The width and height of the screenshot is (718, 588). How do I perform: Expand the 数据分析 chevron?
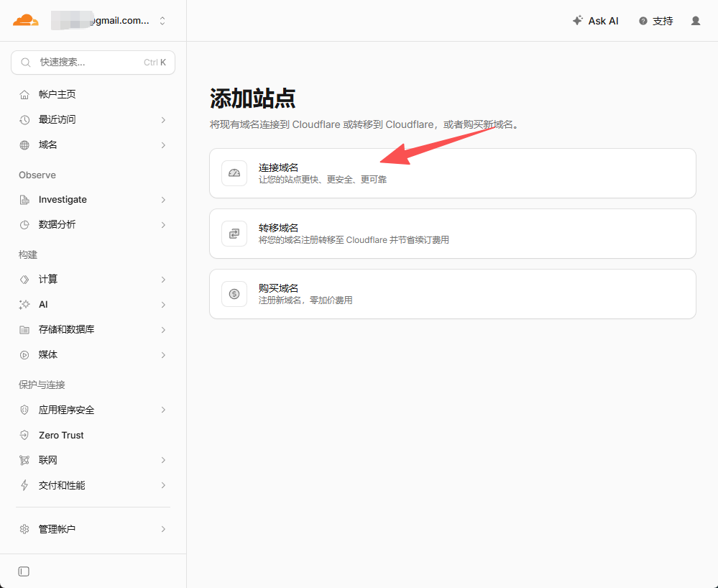coord(163,225)
